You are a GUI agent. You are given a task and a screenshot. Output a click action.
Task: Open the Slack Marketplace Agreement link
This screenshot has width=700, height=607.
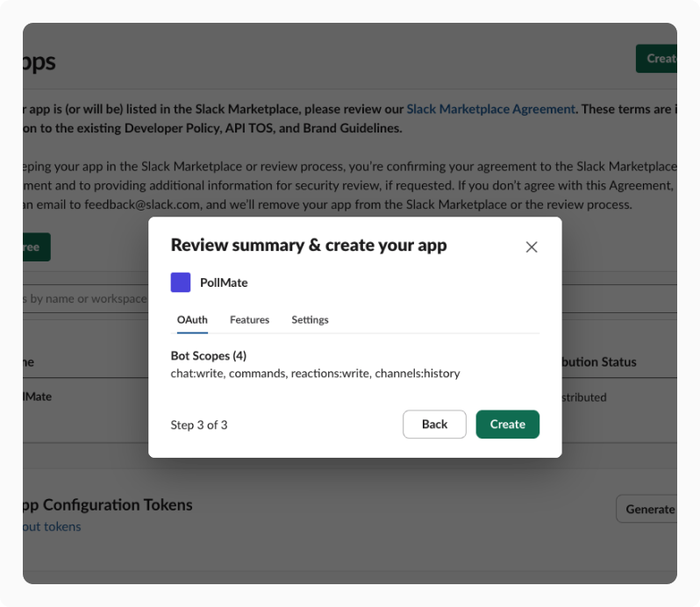[490, 109]
